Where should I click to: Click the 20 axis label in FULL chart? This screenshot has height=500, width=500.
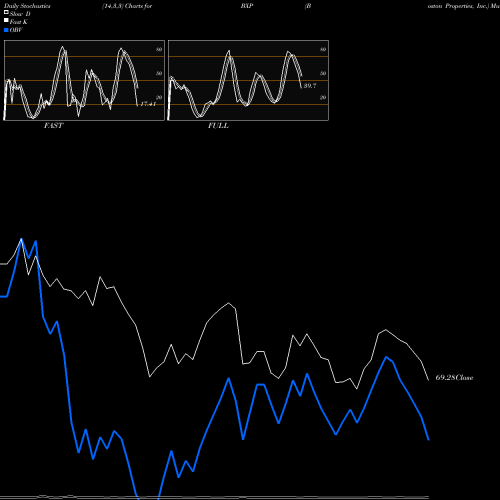[323, 97]
